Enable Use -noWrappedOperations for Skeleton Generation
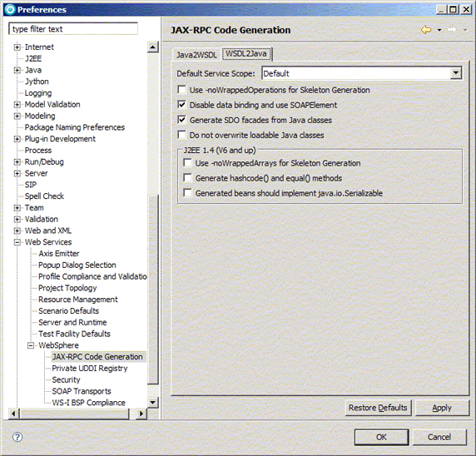Screen dimensions: 476x456 (x=181, y=90)
